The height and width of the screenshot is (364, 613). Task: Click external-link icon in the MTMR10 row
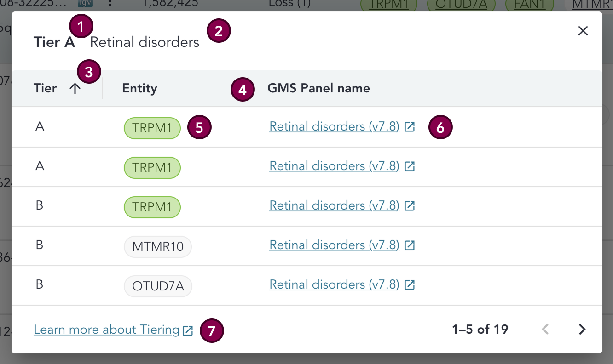(x=410, y=245)
